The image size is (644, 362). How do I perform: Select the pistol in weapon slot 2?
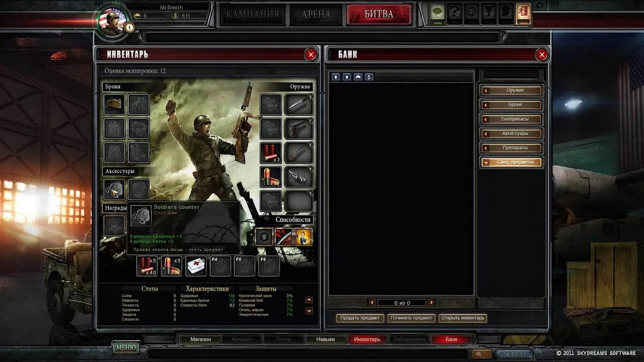(x=299, y=129)
